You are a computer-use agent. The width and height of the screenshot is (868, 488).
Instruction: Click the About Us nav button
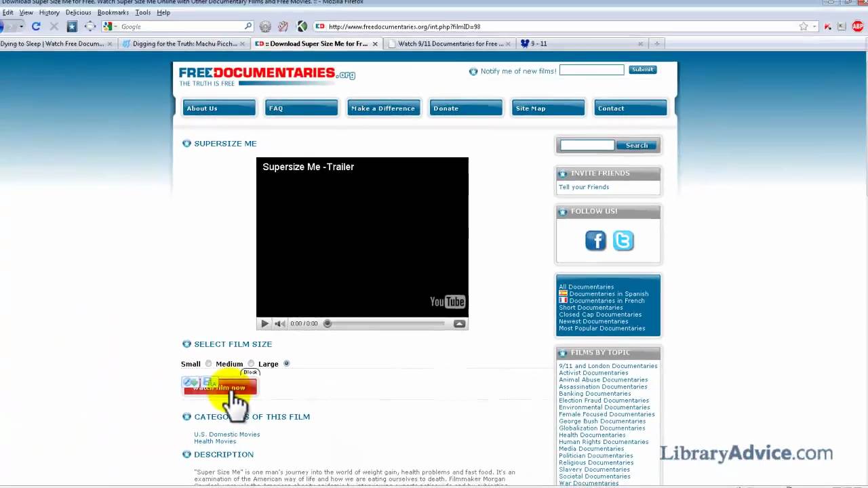[x=219, y=108]
